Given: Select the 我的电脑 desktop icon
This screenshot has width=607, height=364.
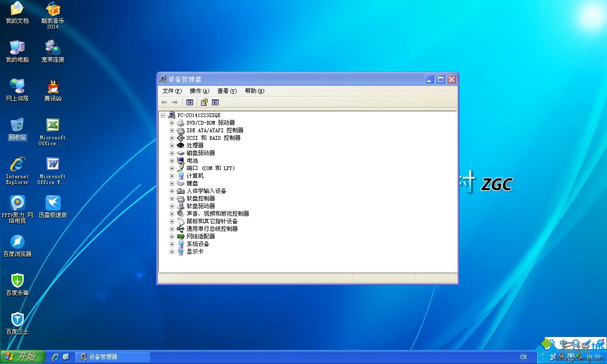Looking at the screenshot, I should click(x=17, y=51).
